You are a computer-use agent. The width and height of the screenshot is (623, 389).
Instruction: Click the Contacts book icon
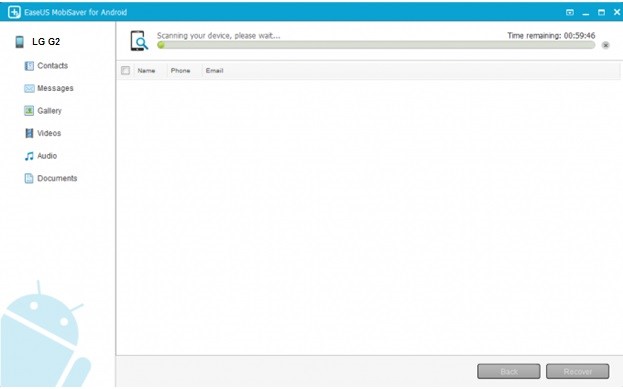tap(29, 66)
